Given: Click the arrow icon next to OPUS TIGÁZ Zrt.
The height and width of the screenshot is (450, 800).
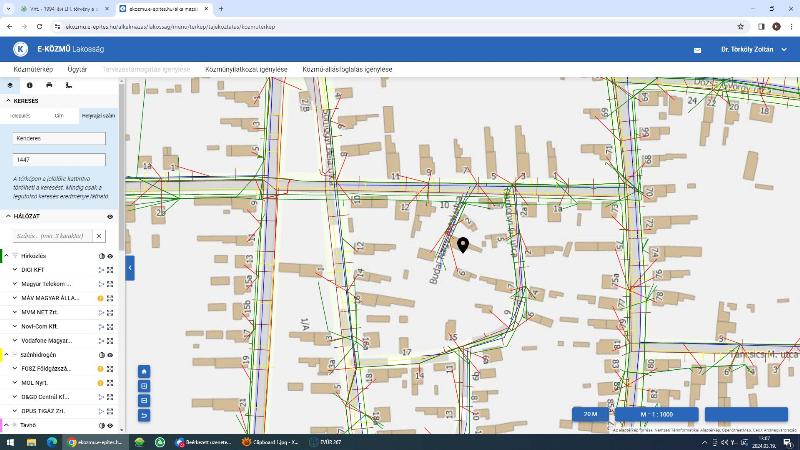Looking at the screenshot, I should point(101,411).
